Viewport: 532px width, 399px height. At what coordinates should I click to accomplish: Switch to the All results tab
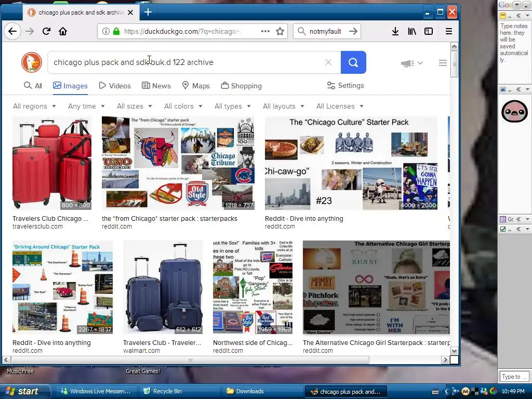33,86
